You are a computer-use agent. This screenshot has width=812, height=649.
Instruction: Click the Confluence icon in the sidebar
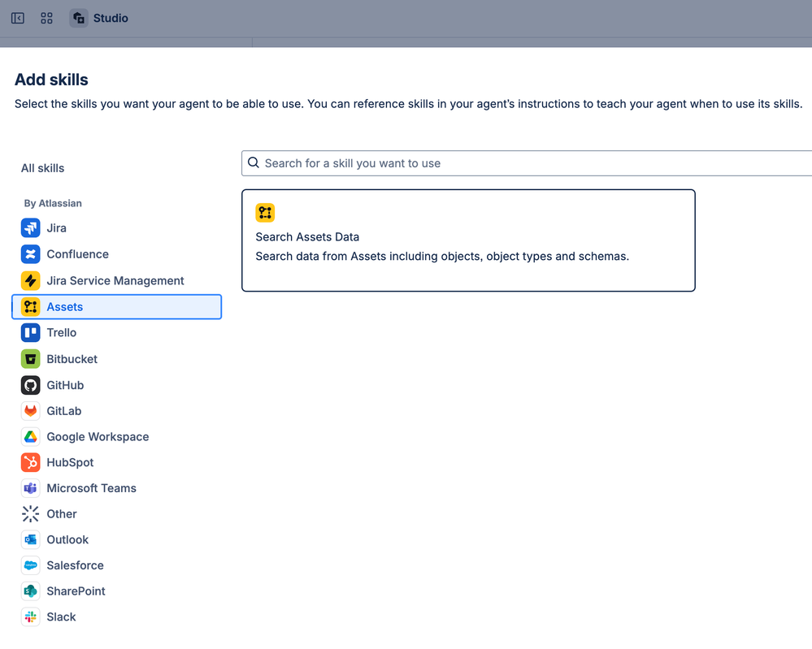coord(31,254)
